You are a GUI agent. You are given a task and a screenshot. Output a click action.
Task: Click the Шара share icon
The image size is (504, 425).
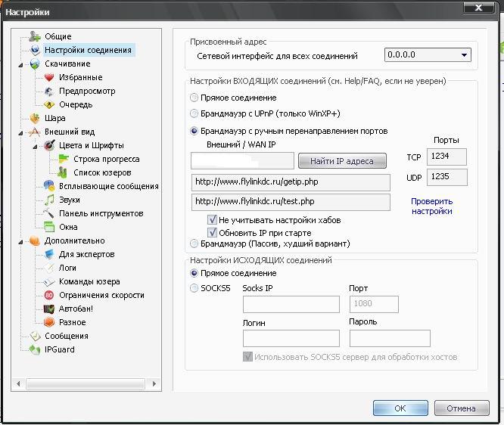click(x=35, y=118)
